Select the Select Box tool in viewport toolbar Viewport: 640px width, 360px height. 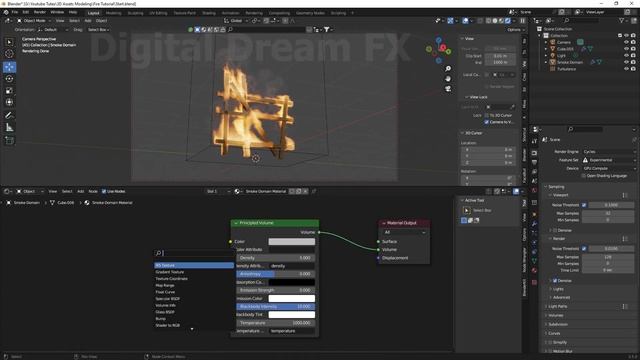coord(9,42)
